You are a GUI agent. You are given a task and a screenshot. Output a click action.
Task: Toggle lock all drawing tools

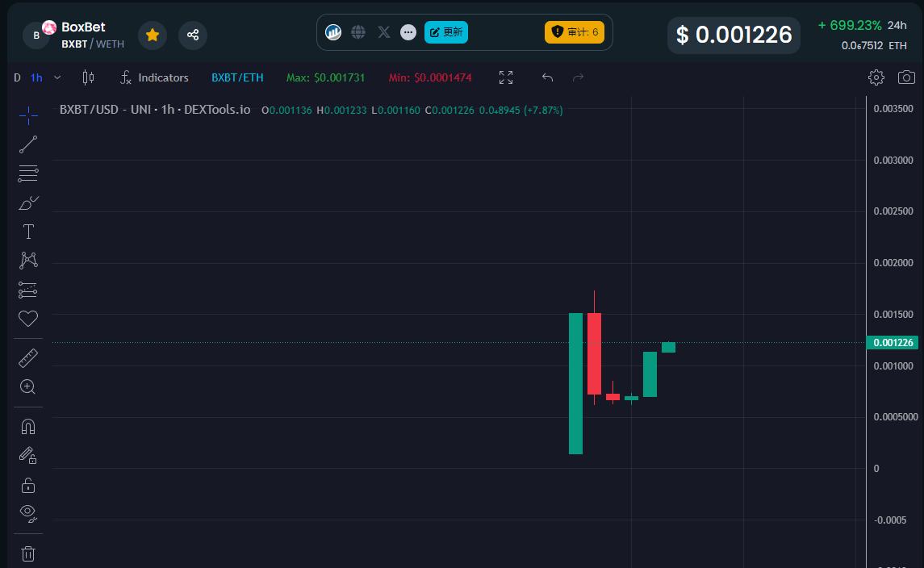28,485
